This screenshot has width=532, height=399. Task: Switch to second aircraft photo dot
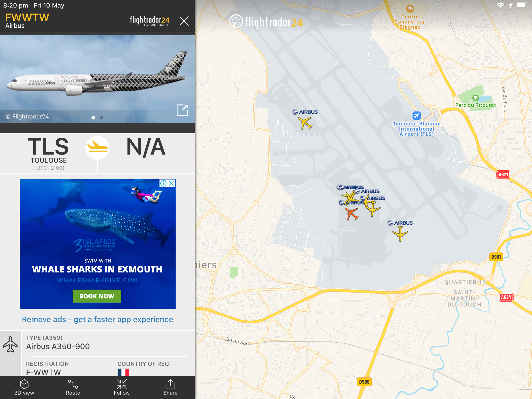(x=102, y=118)
